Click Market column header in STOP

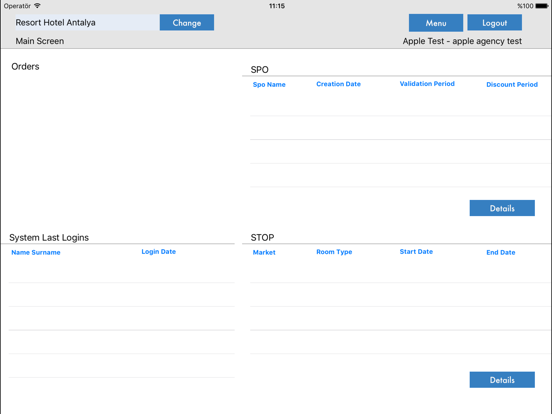pyautogui.click(x=264, y=252)
